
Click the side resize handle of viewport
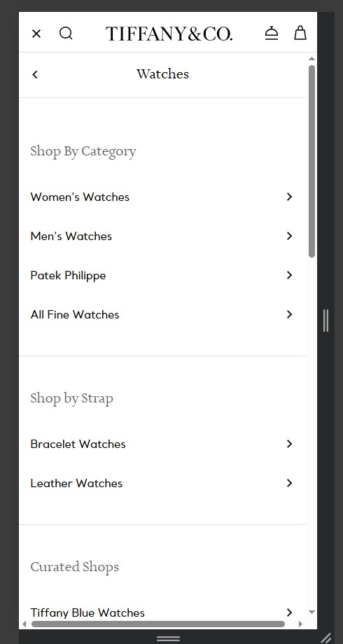(325, 321)
